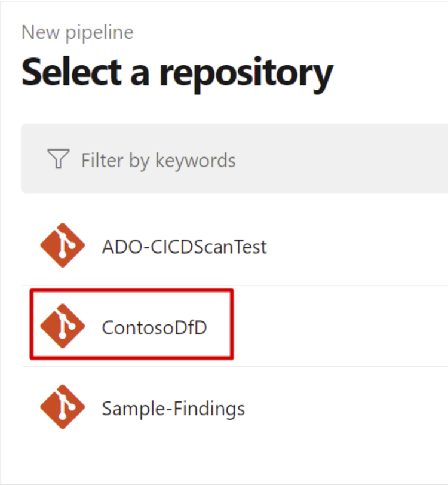Click the word 'pipeline' in the breadcrumb
Image resolution: width=448 pixels, height=485 pixels.
[x=99, y=33]
